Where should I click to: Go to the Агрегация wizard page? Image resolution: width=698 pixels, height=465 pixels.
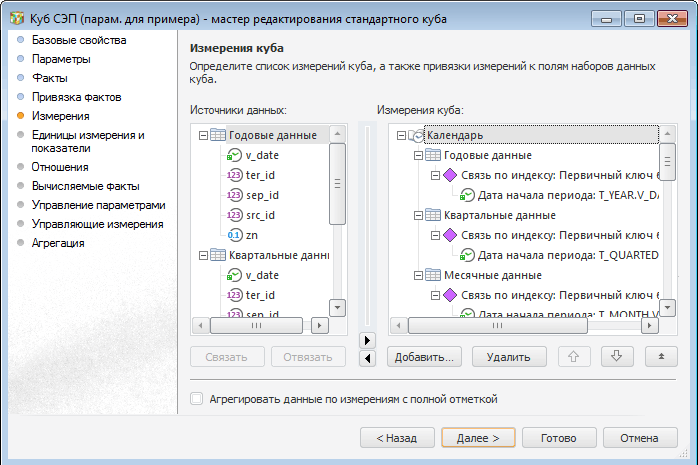coord(58,243)
